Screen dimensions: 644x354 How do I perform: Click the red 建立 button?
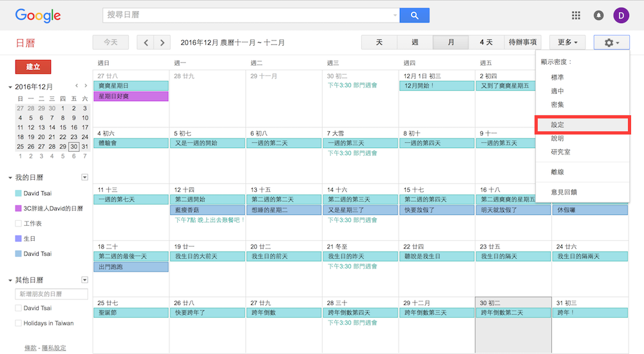tap(33, 67)
